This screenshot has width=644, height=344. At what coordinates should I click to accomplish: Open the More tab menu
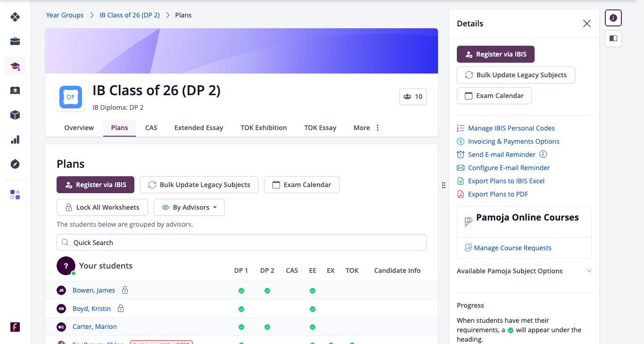[366, 128]
